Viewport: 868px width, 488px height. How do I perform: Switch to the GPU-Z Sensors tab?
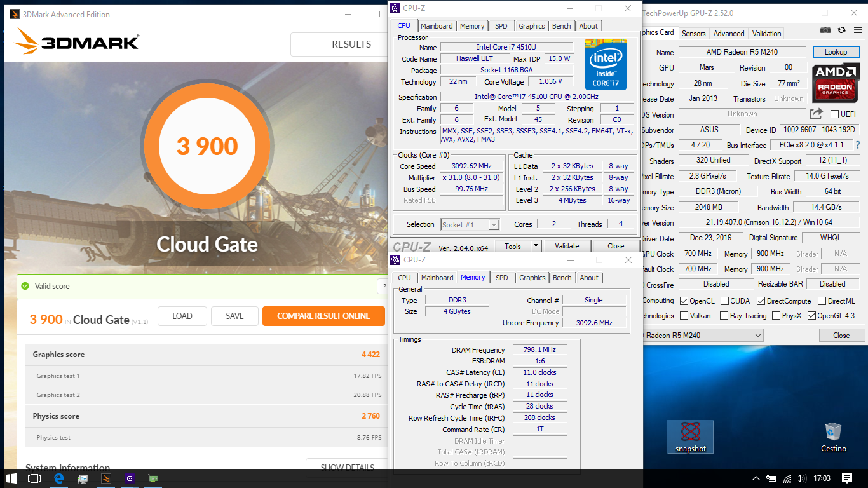[693, 34]
